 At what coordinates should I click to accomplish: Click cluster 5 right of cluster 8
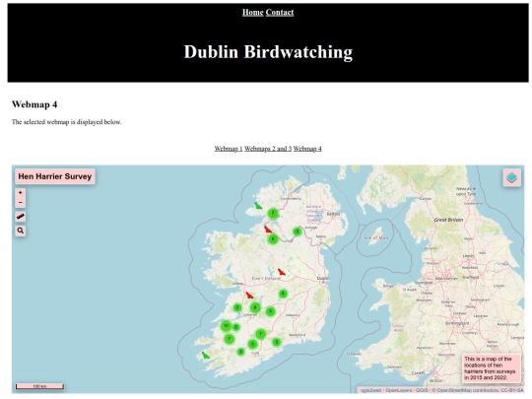click(x=270, y=311)
